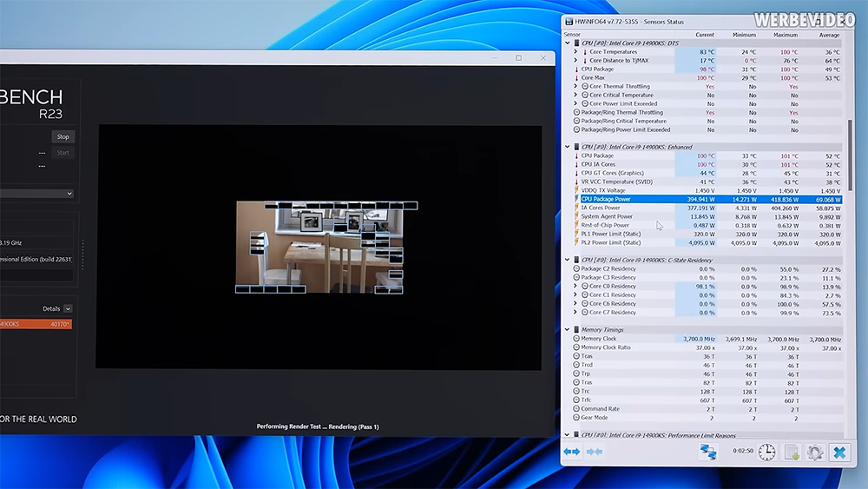
Task: Reset sensor min/max with the clock icon
Action: pyautogui.click(x=766, y=452)
